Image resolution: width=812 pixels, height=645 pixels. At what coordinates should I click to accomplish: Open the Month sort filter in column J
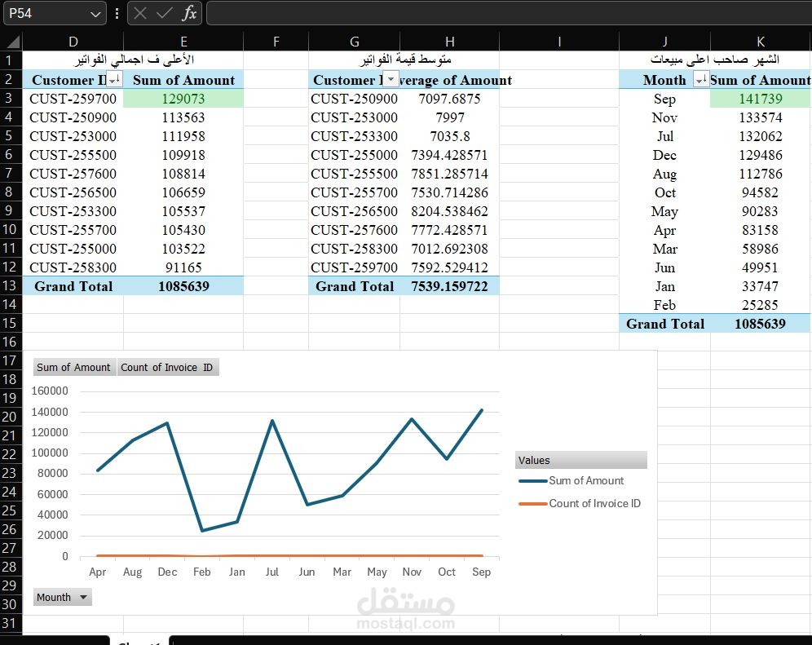(701, 79)
